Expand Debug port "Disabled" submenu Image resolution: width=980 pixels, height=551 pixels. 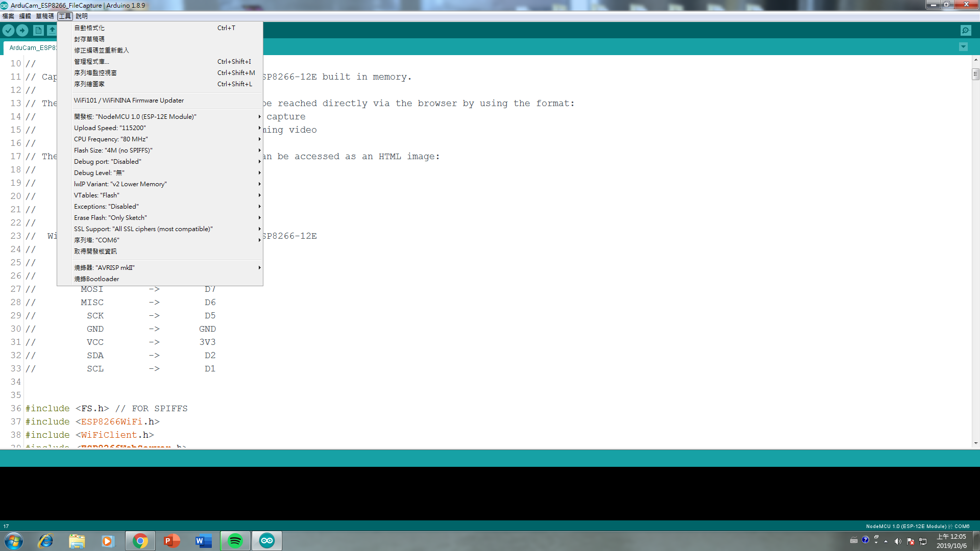coord(160,162)
